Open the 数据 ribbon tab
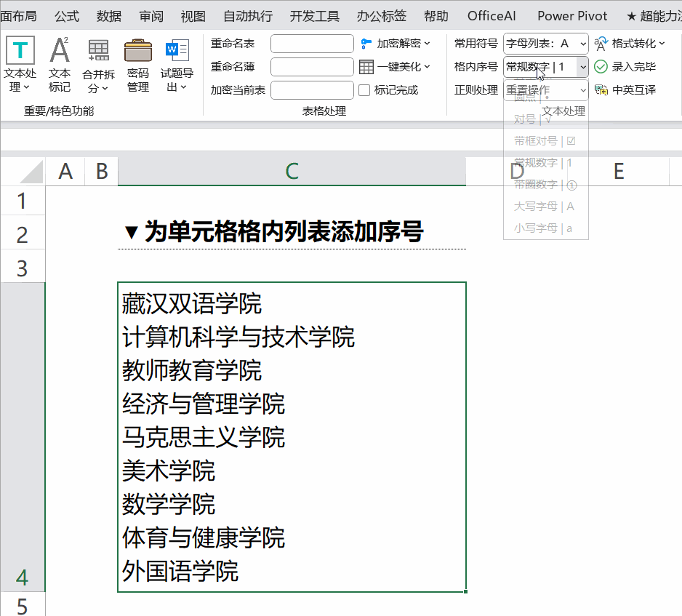The height and width of the screenshot is (616, 682). (109, 16)
